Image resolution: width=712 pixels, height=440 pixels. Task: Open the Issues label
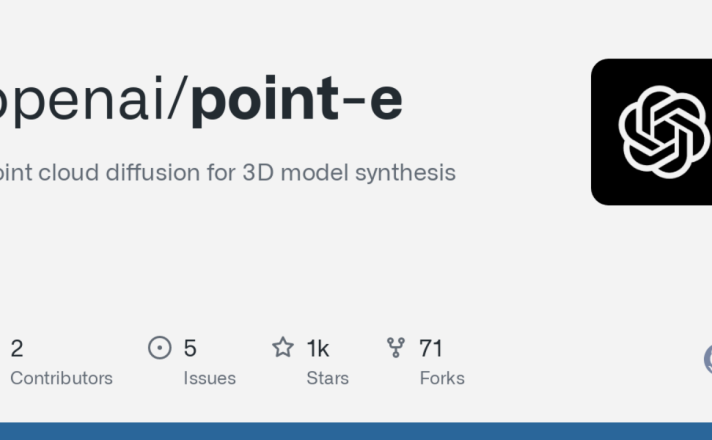210,378
